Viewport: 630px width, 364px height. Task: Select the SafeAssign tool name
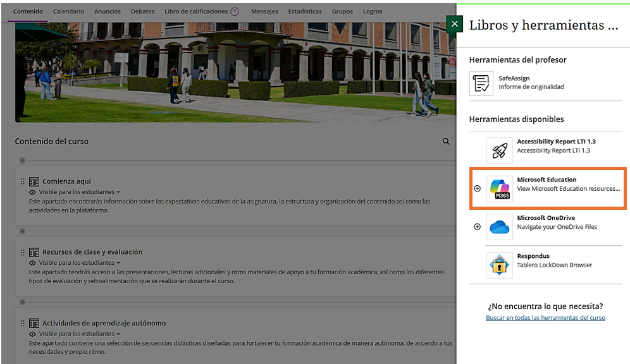click(514, 78)
